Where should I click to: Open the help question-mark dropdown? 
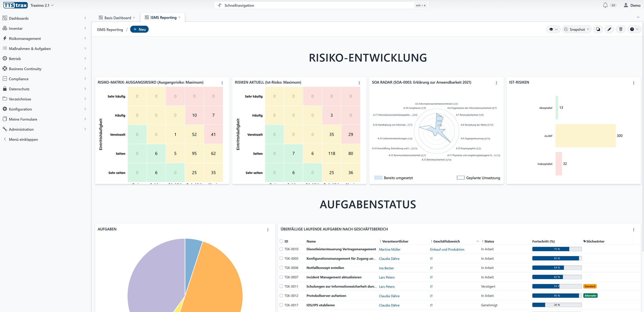click(634, 29)
